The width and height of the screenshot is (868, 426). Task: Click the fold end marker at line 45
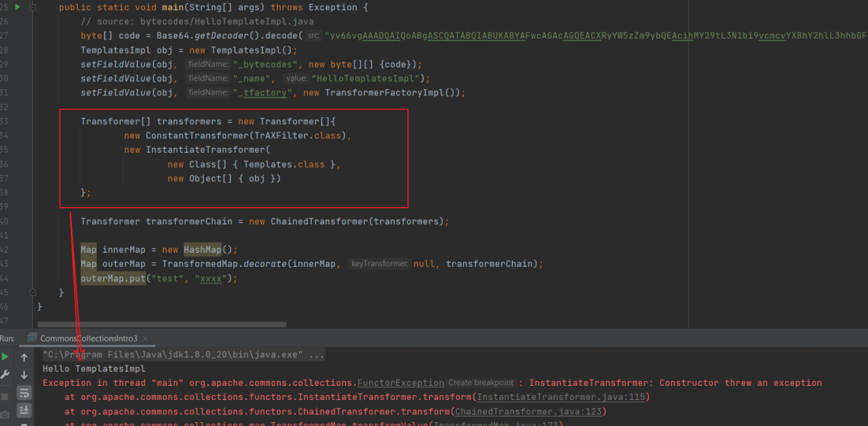coord(32,291)
